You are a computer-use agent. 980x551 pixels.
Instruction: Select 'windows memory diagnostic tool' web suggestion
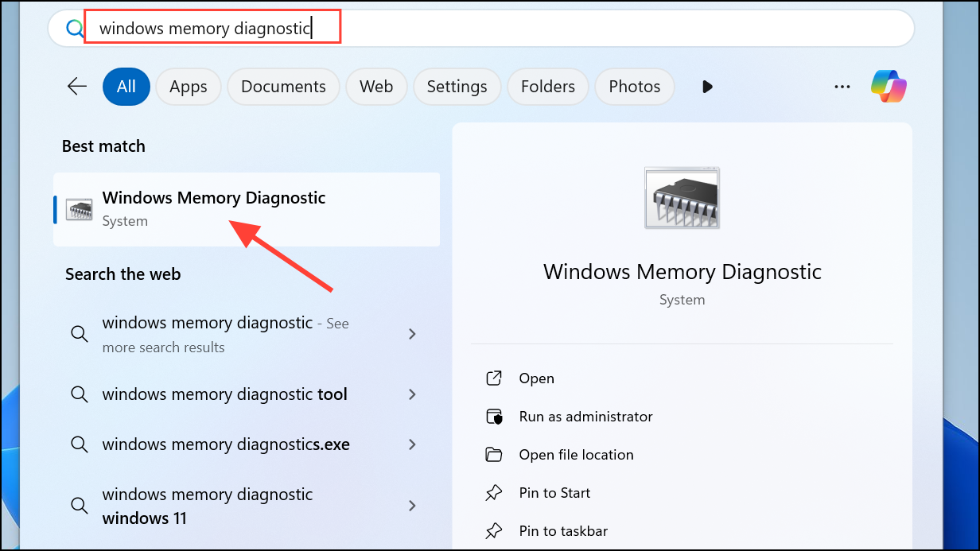247,394
